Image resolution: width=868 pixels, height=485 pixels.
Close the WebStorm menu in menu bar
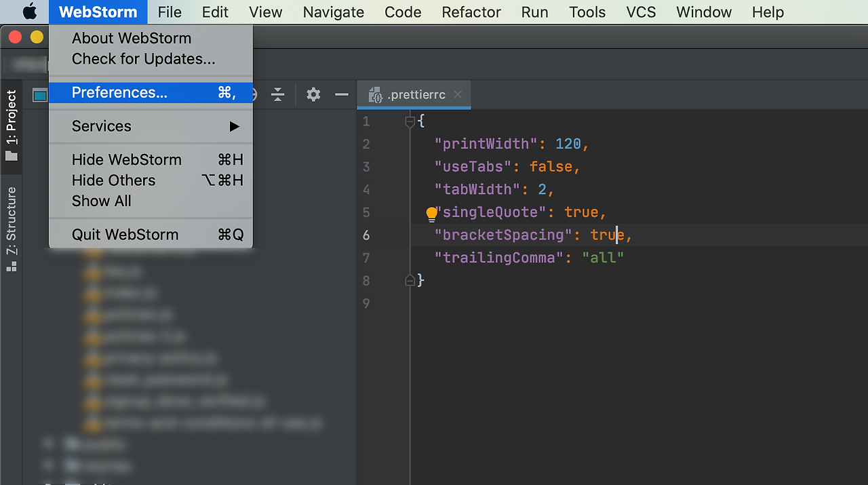[x=98, y=12]
